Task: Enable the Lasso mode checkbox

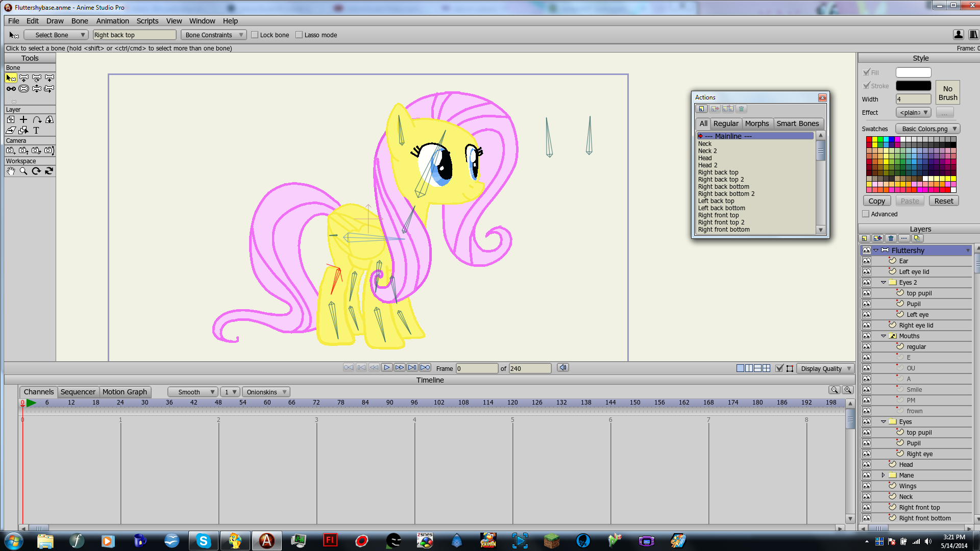Action: pyautogui.click(x=299, y=35)
